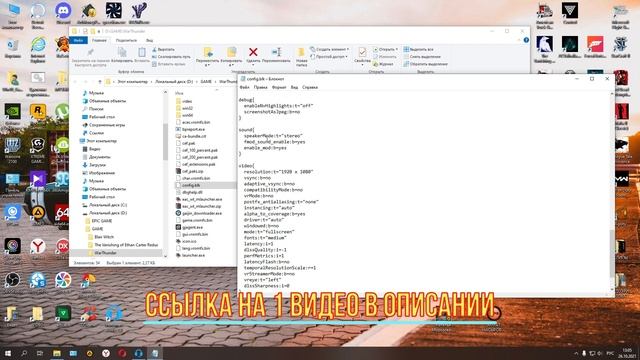Select the video folder in the file list
The image size is (640, 360).
click(184, 101)
